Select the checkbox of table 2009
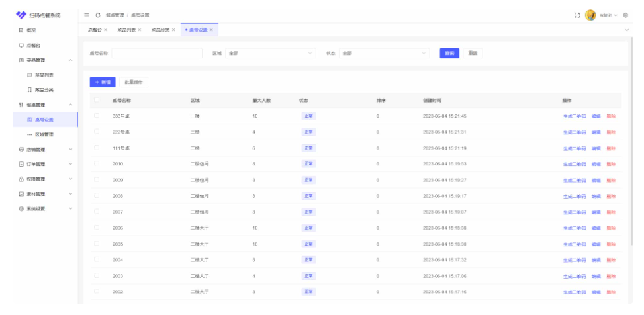644x315 pixels. (97, 179)
